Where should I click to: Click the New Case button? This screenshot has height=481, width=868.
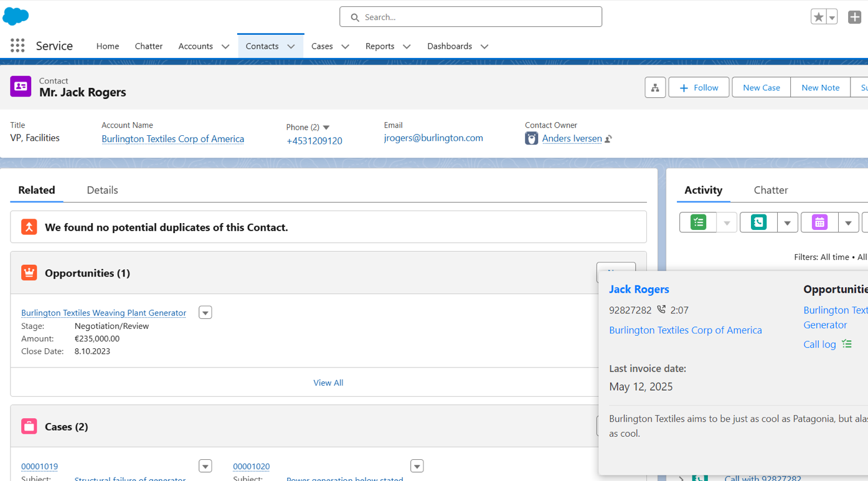pos(761,87)
